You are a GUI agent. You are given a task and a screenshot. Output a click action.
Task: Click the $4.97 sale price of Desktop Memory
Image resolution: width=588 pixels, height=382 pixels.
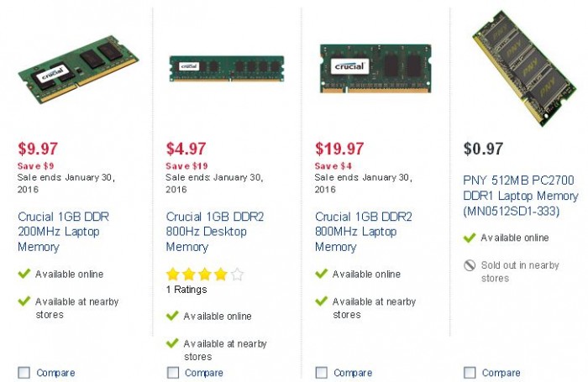coord(186,149)
